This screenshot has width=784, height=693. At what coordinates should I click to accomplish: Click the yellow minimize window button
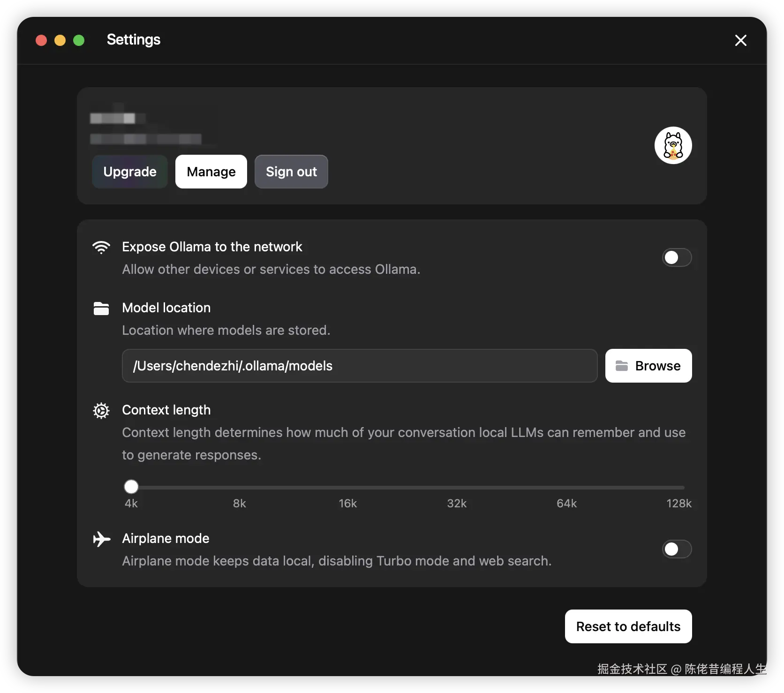tap(60, 40)
